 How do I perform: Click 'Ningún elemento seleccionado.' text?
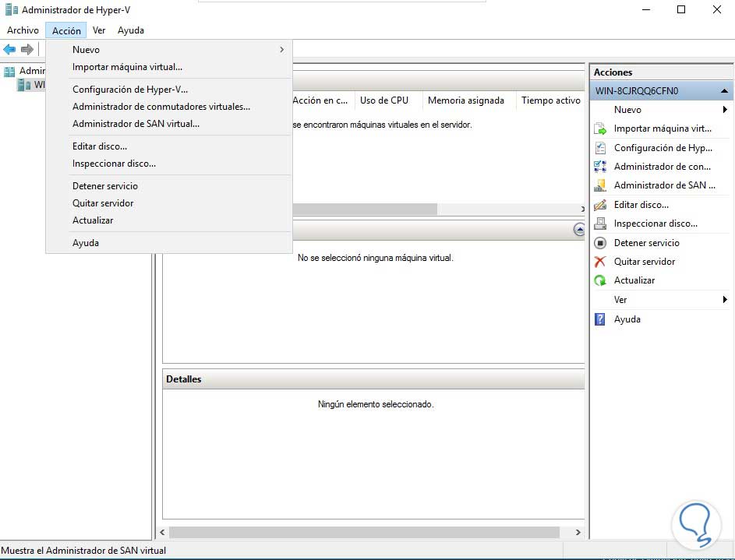[x=376, y=404]
